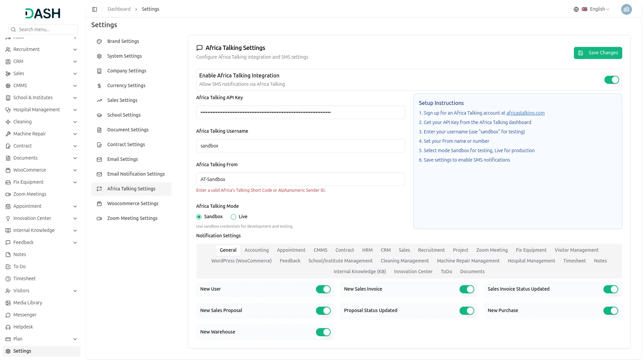644x362 pixels.
Task: Click the Media Library image icon
Action: tap(8, 303)
